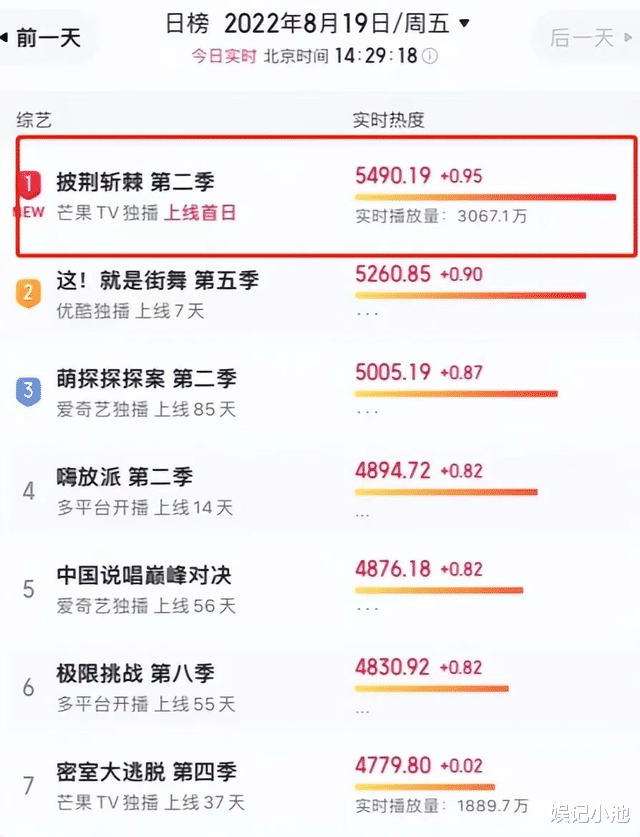The width and height of the screenshot is (640, 837).
Task: Click the right arrow beside 后一天
Action: 628,38
